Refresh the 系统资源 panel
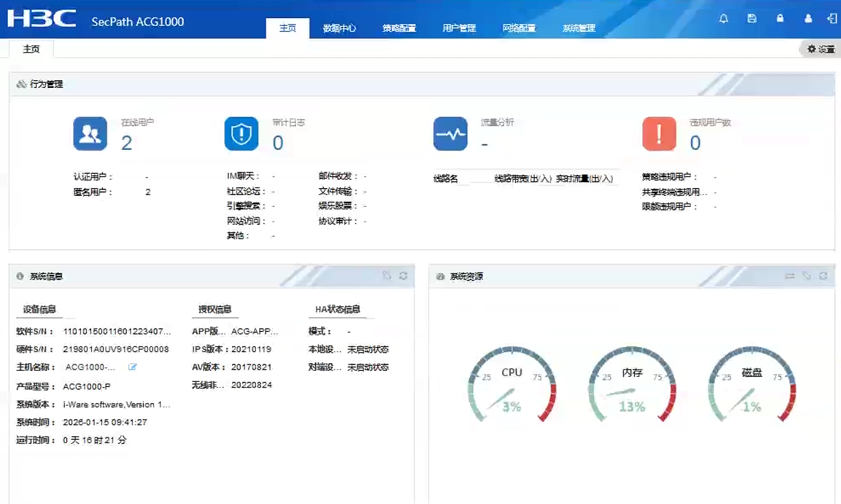 [x=824, y=276]
